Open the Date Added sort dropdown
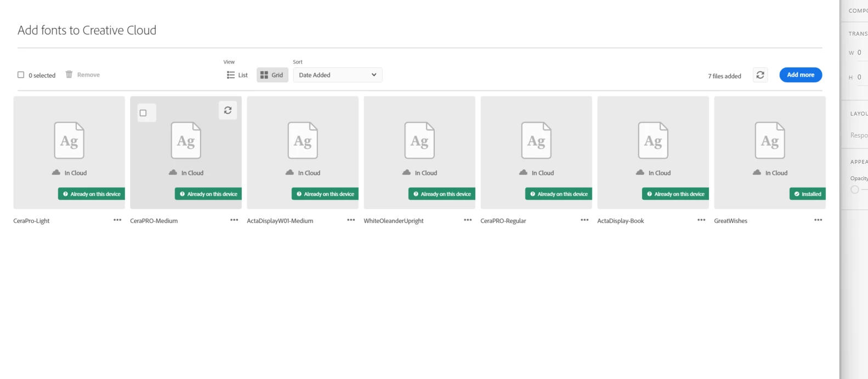Image resolution: width=868 pixels, height=379 pixels. click(338, 75)
